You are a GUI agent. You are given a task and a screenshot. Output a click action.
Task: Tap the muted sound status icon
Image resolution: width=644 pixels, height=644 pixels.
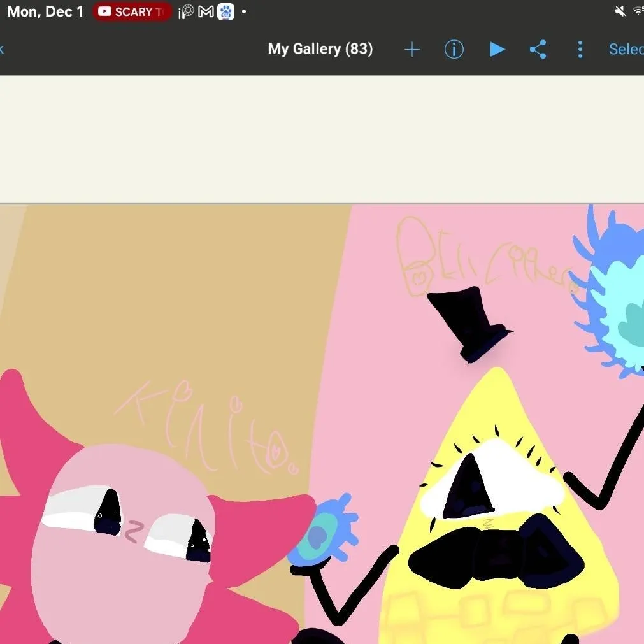[620, 11]
